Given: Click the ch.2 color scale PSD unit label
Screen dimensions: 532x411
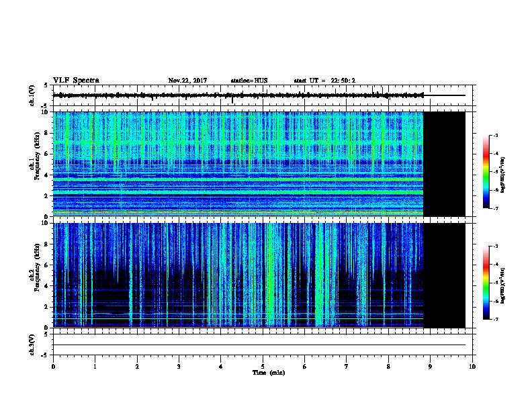Looking at the screenshot, I should tap(503, 285).
